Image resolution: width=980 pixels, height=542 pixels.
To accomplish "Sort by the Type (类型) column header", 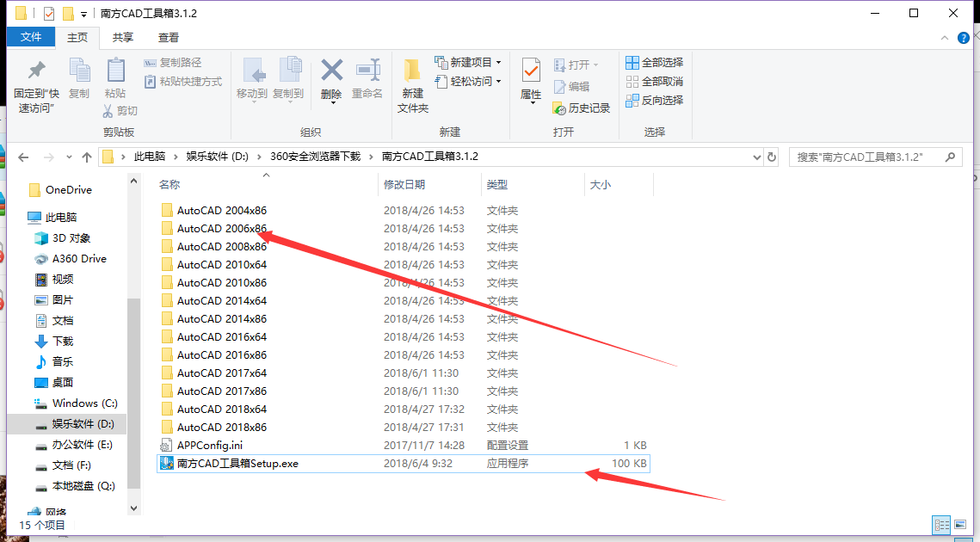I will click(533, 184).
